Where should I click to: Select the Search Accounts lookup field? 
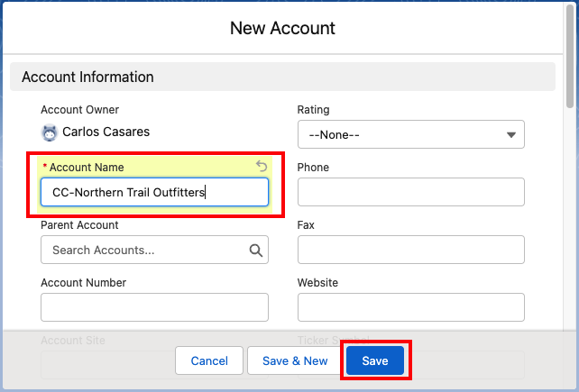tap(144, 251)
